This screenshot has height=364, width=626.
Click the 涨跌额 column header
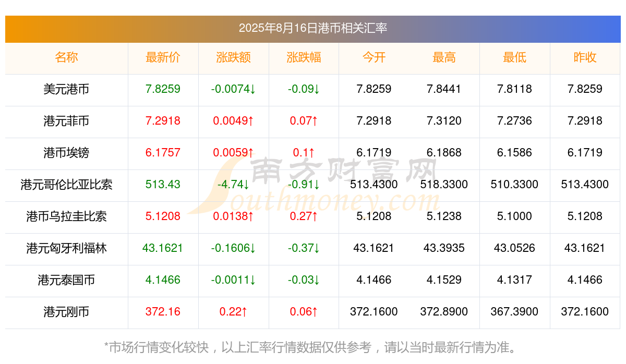234,57
